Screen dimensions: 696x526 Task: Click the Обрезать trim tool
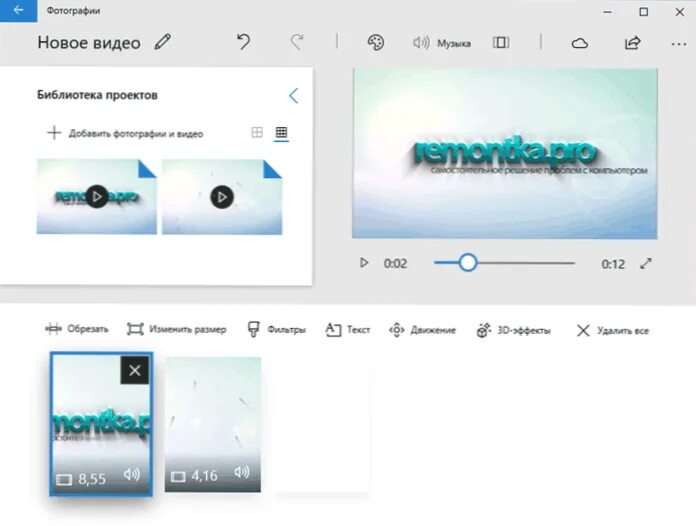tap(77, 329)
